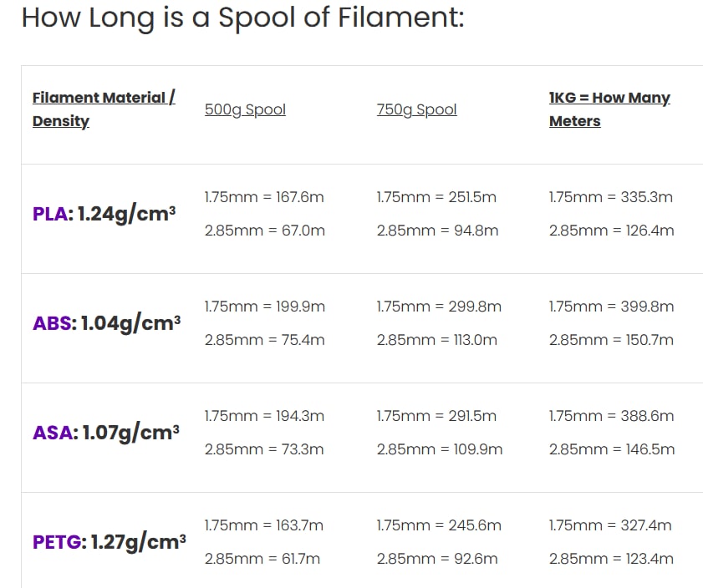The height and width of the screenshot is (588, 703).
Task: Click ABS 1KG value 2.85mm = 150.7m
Action: pyautogui.click(x=612, y=340)
